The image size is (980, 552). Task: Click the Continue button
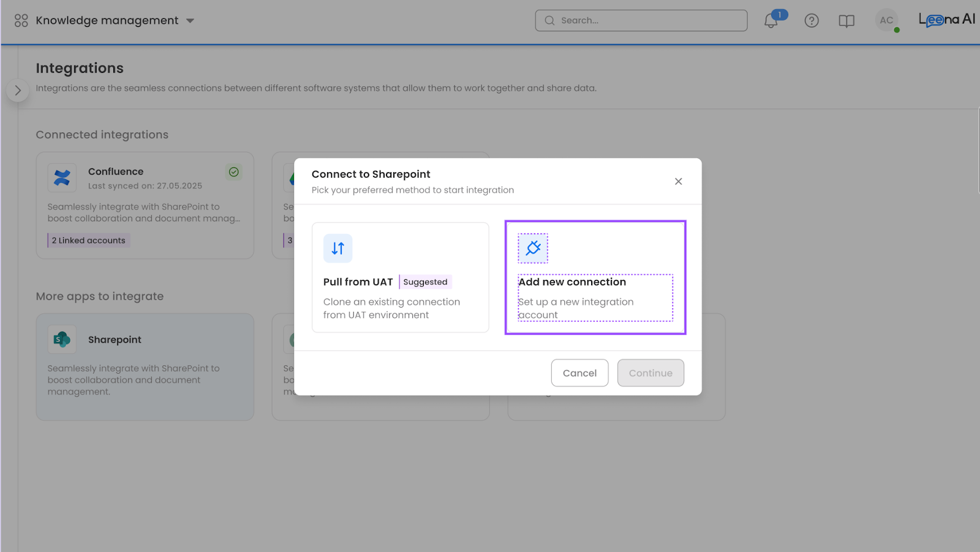tap(650, 373)
